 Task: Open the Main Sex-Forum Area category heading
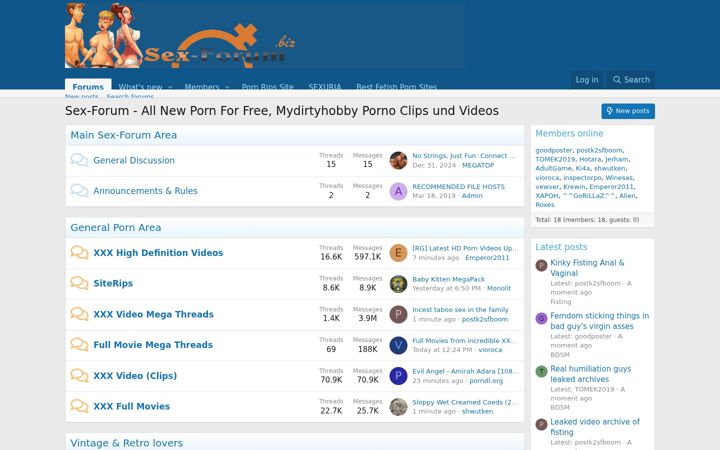[x=124, y=135]
